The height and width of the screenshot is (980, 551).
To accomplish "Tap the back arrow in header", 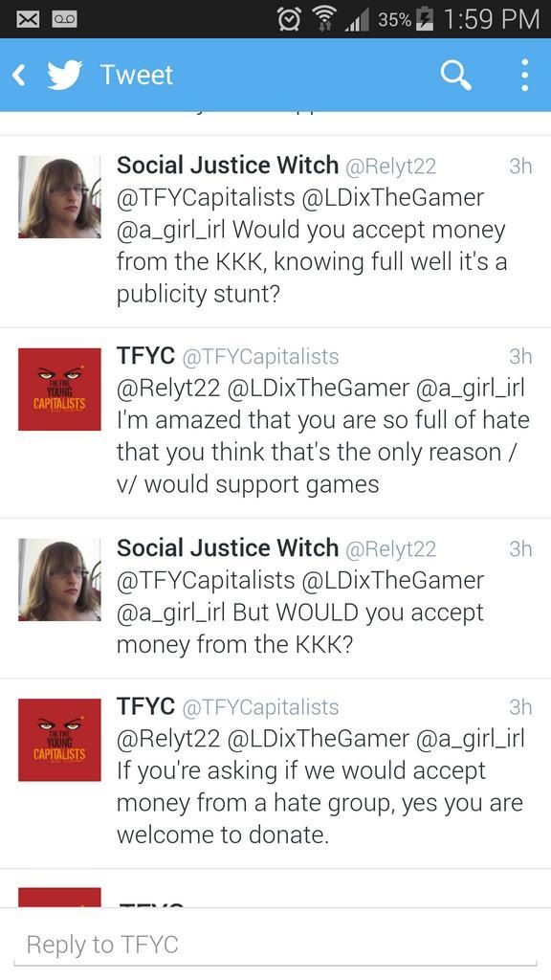I will pyautogui.click(x=19, y=76).
